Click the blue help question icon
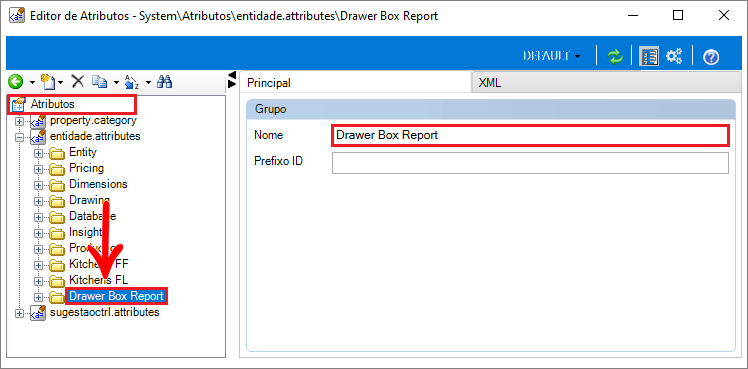Image resolution: width=748 pixels, height=369 pixels. point(711,57)
